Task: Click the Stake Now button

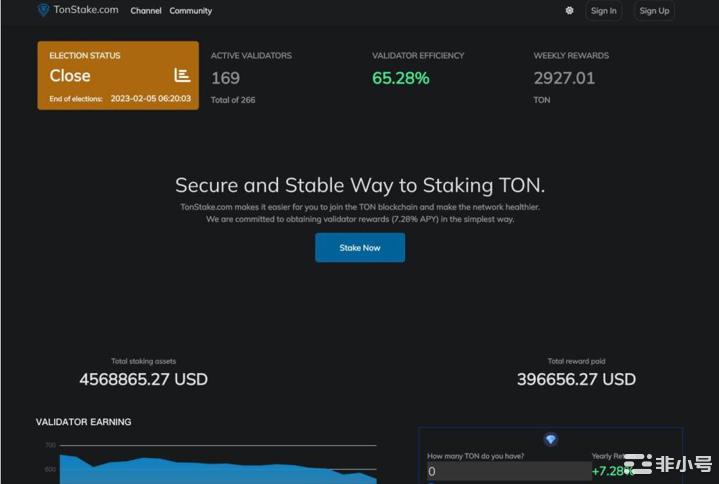Action: (x=360, y=248)
